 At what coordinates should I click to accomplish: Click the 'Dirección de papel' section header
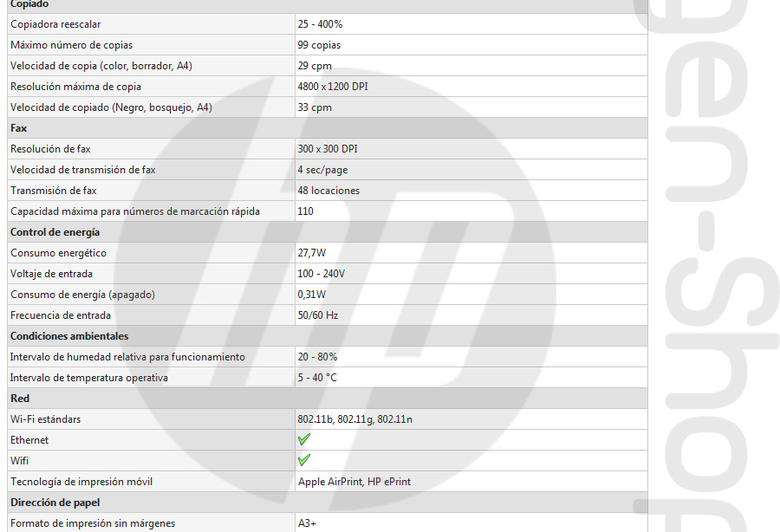[55, 503]
